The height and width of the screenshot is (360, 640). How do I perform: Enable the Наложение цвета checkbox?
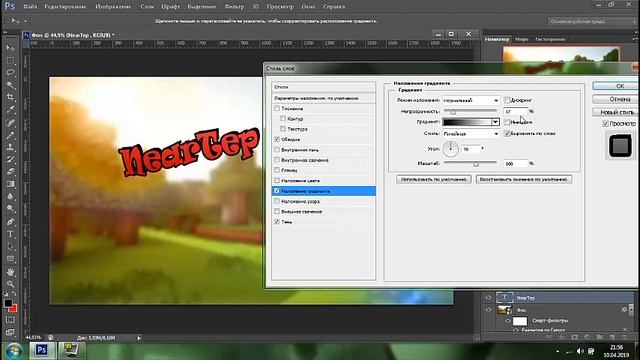(x=277, y=180)
